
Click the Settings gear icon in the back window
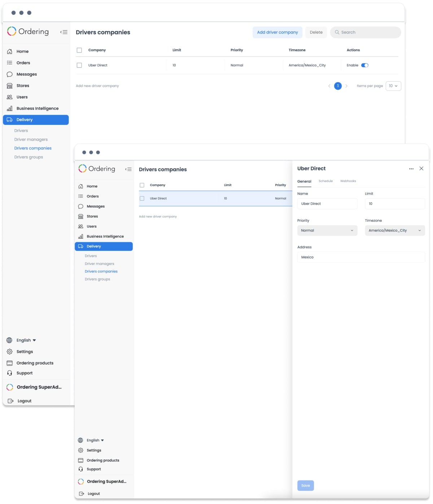(x=10, y=352)
